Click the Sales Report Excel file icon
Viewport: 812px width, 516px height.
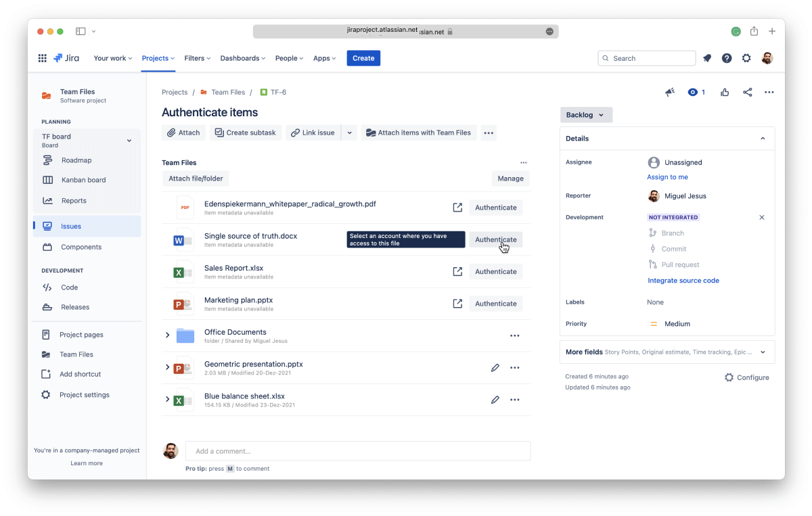(183, 272)
